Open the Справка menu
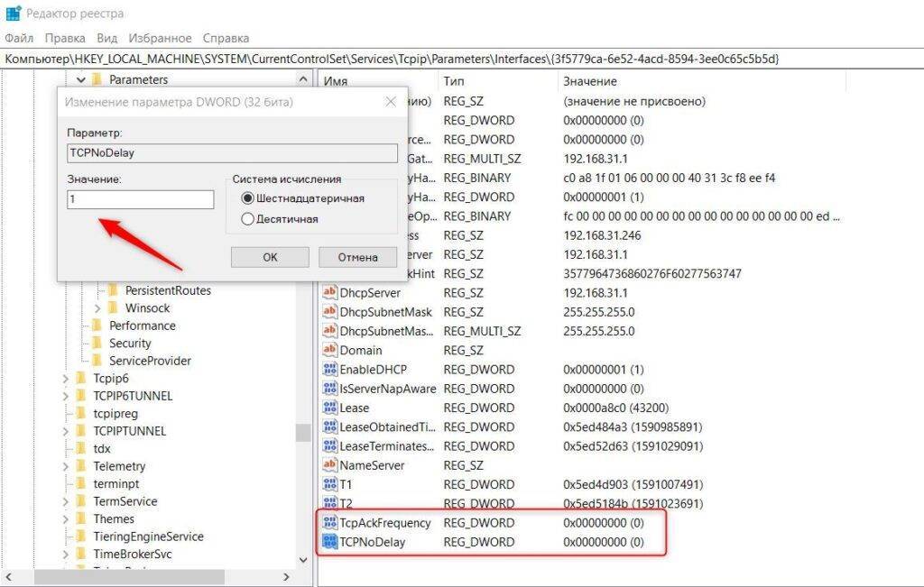 (226, 38)
